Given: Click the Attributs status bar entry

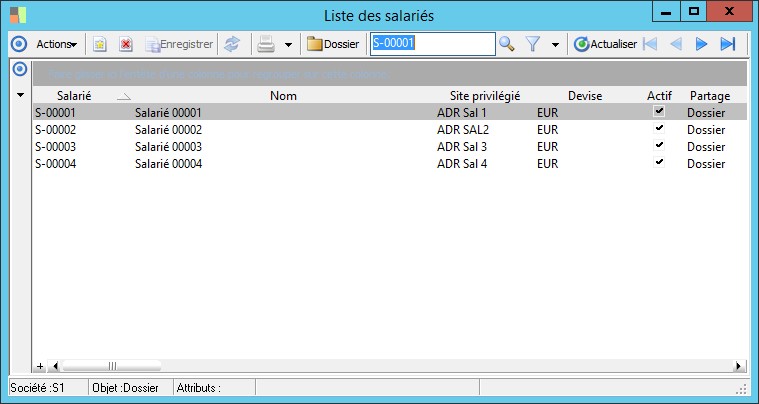Looking at the screenshot, I should (x=198, y=388).
